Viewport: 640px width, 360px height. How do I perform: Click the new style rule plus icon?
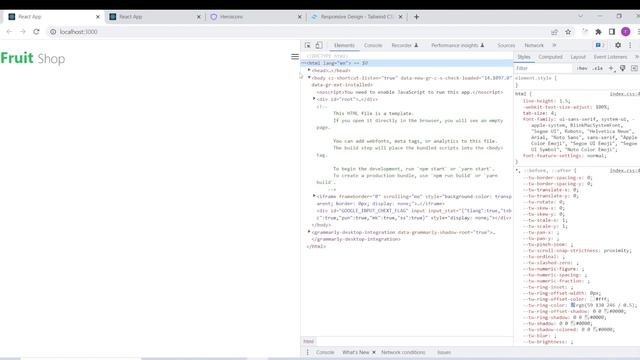611,68
